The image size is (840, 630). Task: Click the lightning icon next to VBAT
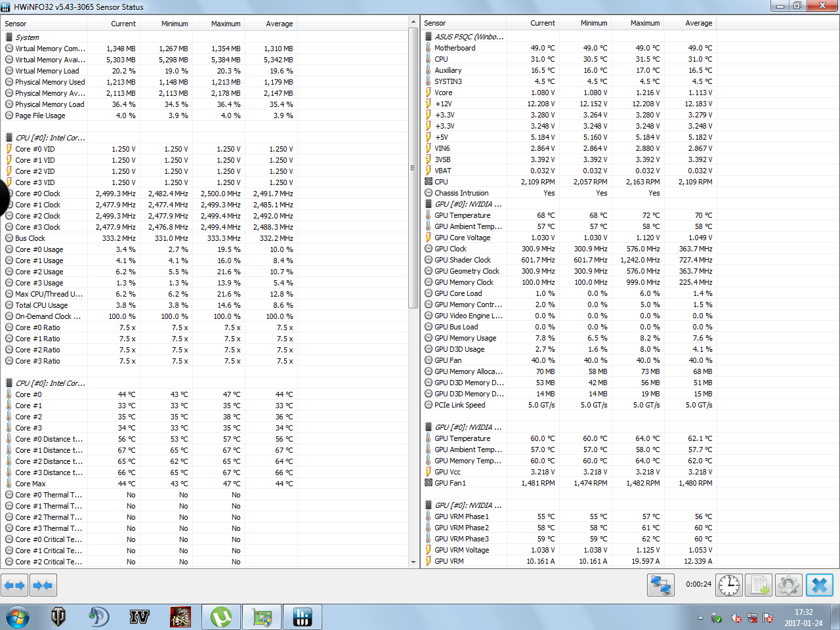[429, 171]
